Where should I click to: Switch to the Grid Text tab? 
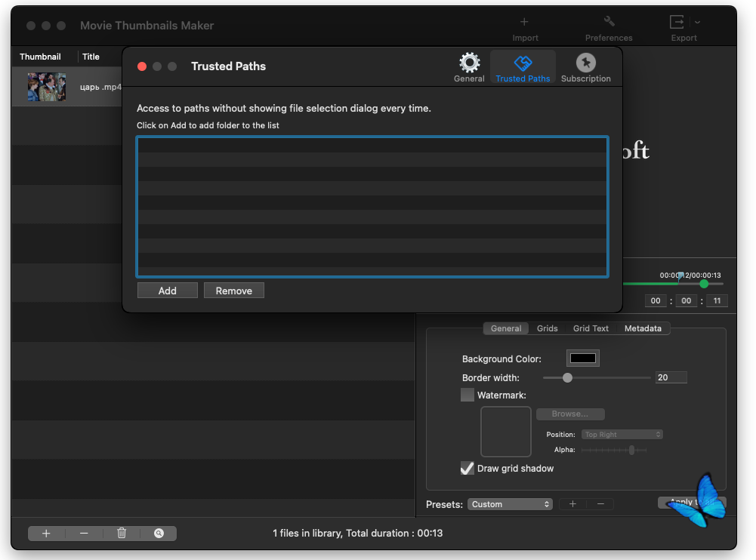[x=591, y=328]
